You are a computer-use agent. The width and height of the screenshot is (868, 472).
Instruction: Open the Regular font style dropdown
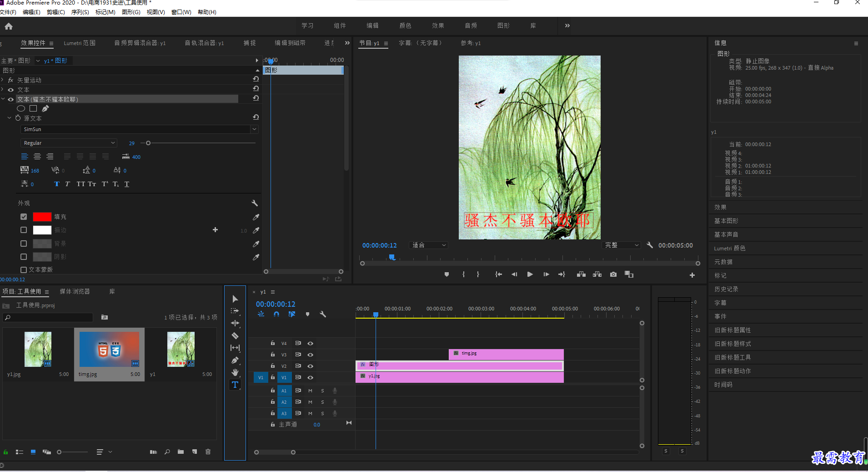(x=69, y=143)
